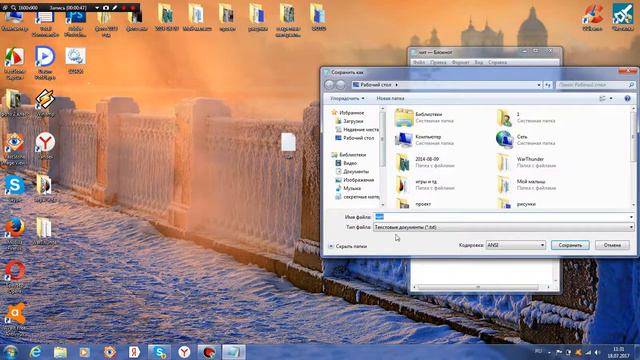Click the help question mark icon
Screen dimensions: 640x360
pos(627,98)
